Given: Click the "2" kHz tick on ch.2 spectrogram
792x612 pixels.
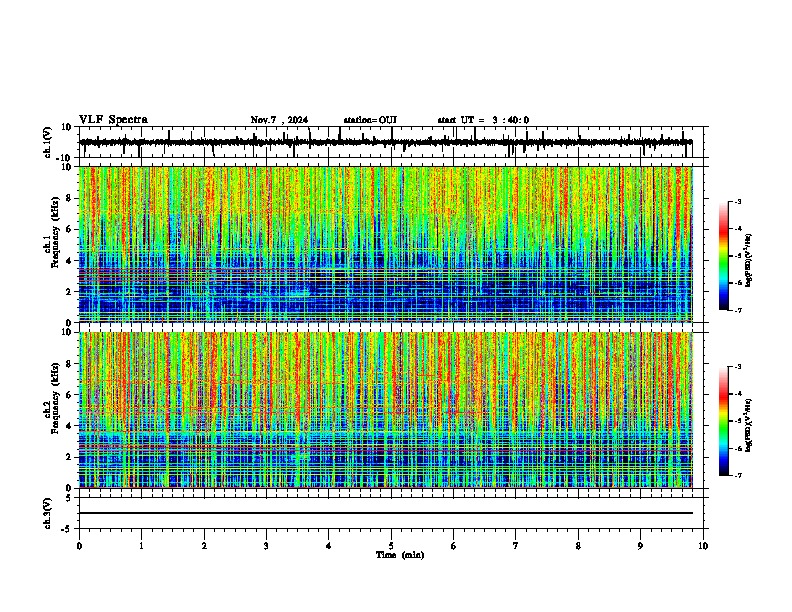Looking at the screenshot, I should [x=70, y=457].
